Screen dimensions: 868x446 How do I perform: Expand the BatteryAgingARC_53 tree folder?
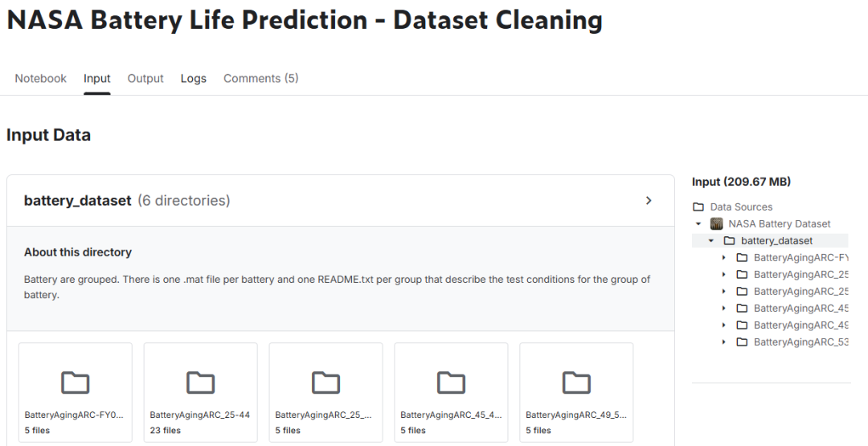pyautogui.click(x=723, y=342)
